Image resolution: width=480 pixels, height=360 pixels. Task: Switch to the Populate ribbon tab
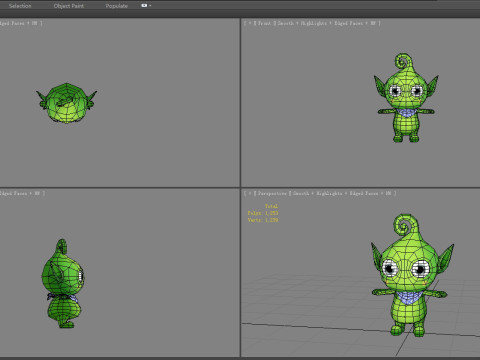tap(116, 6)
